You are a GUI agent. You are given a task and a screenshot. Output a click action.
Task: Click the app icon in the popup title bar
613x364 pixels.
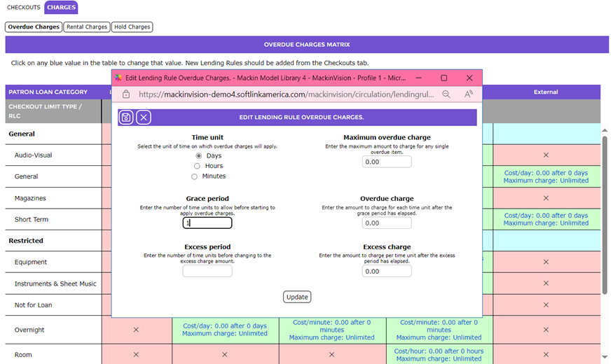tap(118, 78)
